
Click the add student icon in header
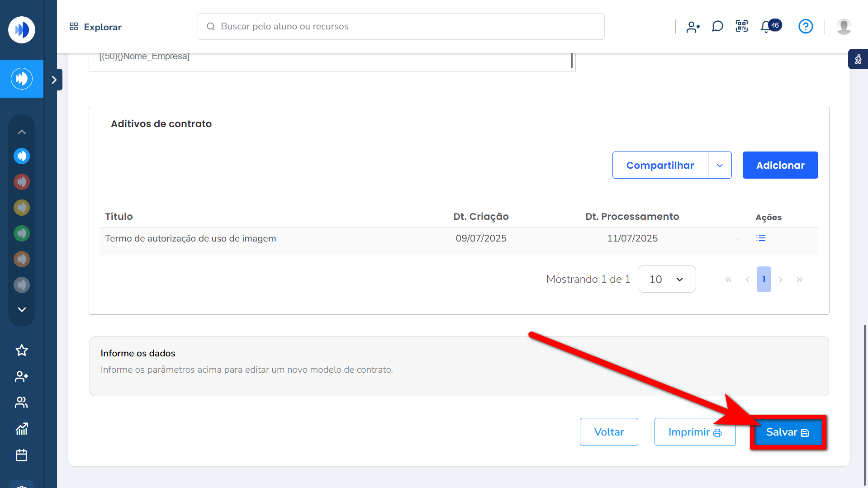693,27
